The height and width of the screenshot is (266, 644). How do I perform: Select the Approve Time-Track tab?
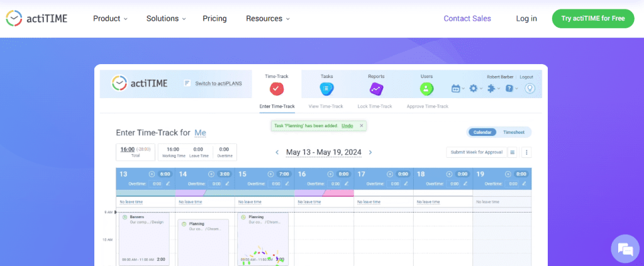pyautogui.click(x=428, y=106)
